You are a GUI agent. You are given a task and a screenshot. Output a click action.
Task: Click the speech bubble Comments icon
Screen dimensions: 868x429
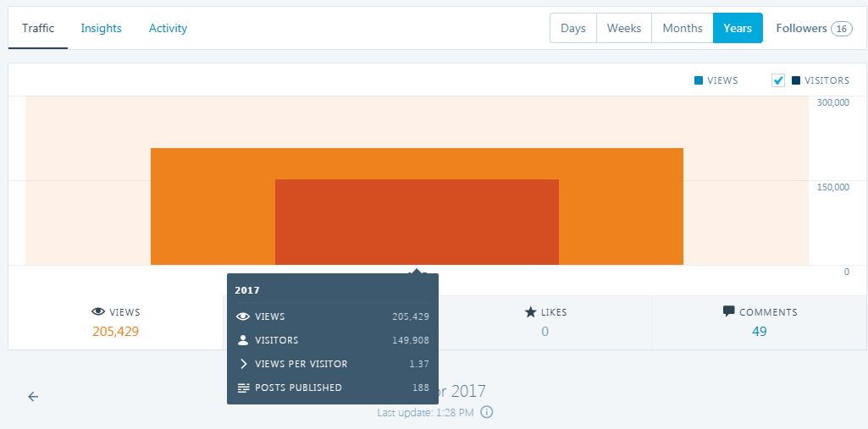click(x=728, y=311)
